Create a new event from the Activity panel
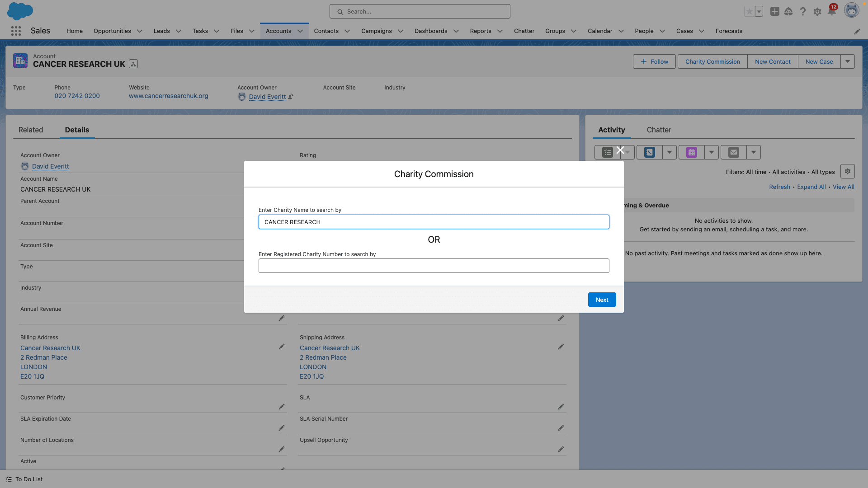This screenshot has height=488, width=868. click(692, 152)
